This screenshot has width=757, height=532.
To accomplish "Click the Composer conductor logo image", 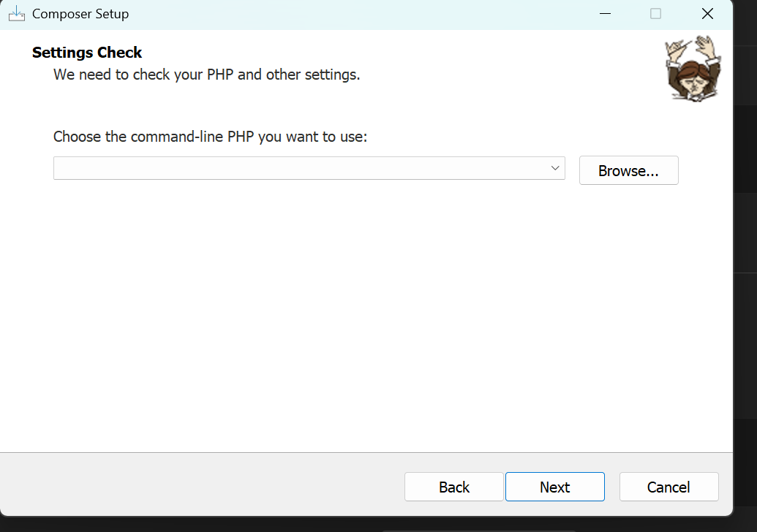I will coord(692,69).
